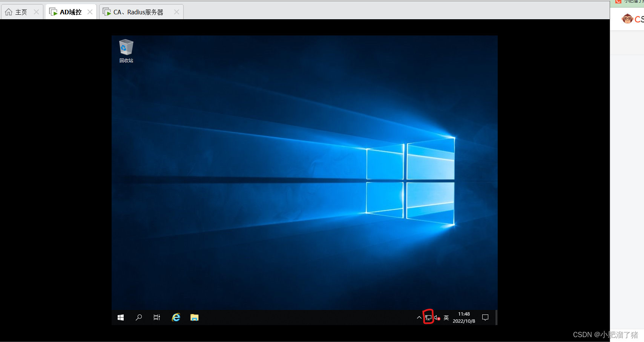This screenshot has height=342, width=644.
Task: Click the VM icon in AD域控 tab
Action: 54,12
